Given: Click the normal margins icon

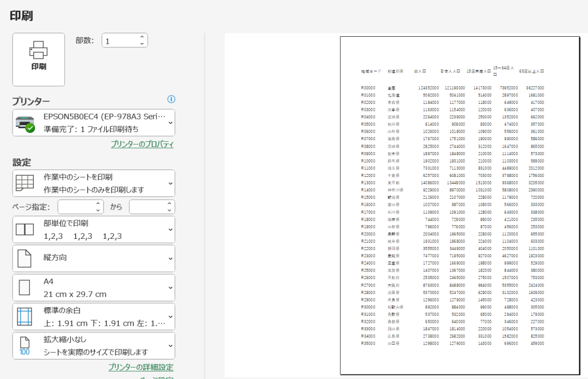Looking at the screenshot, I should 25,317.
